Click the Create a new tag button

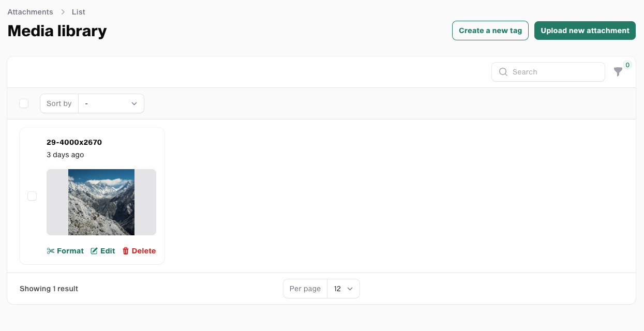coord(490,31)
